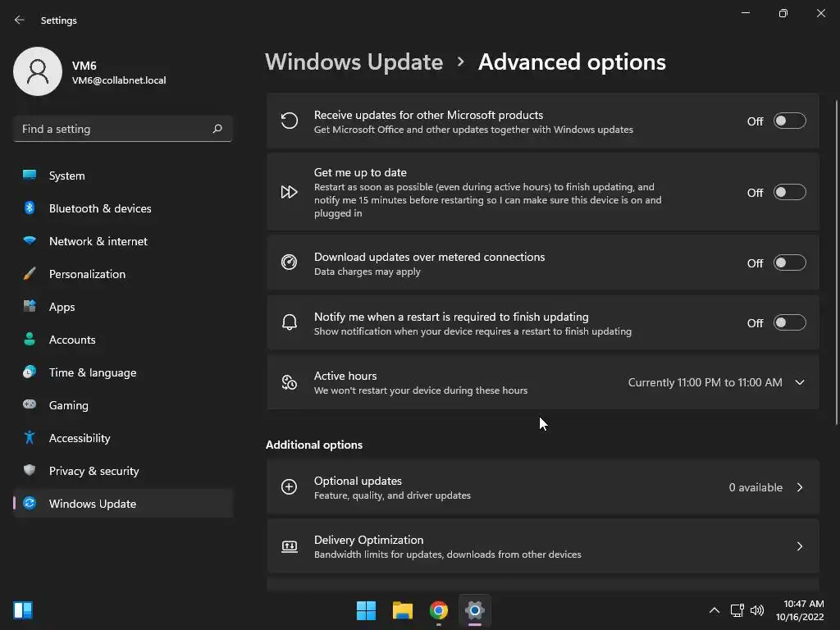Click the 'Currently 11:00 PM to 11:00 AM' text
The image size is (840, 630).
(705, 382)
